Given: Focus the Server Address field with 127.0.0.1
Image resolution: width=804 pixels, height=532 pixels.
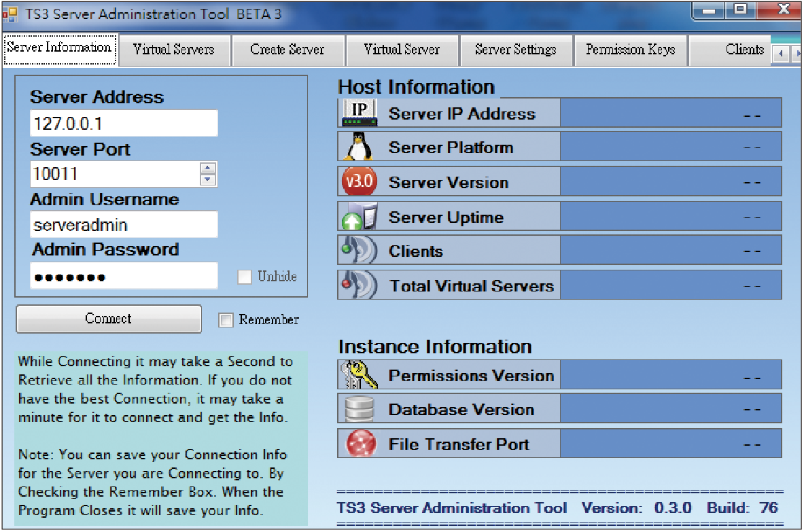Looking at the screenshot, I should tap(124, 123).
